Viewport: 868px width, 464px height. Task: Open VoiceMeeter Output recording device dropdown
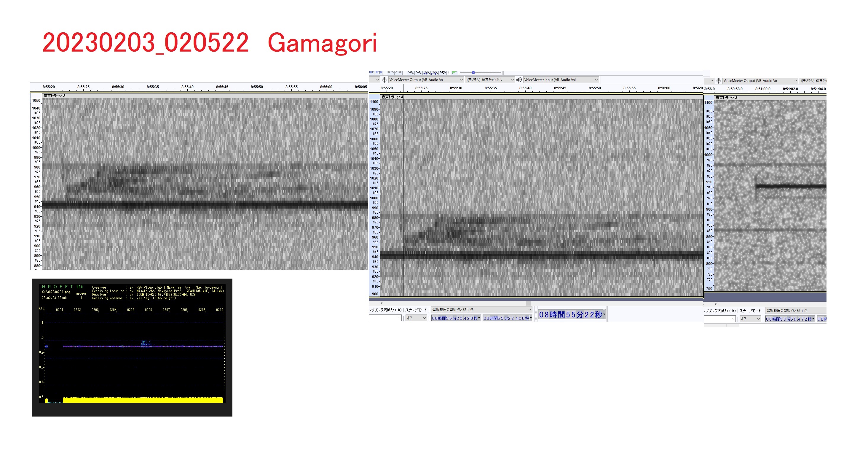[426, 80]
